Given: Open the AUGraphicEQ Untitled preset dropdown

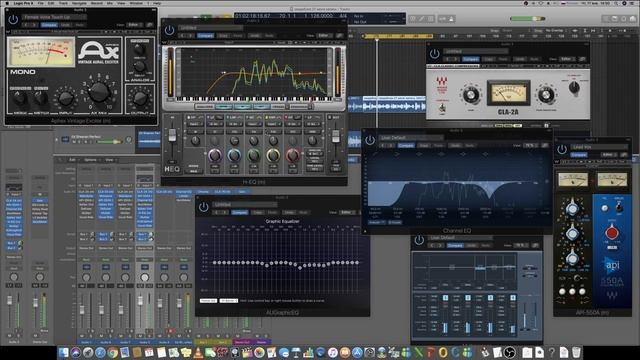Looking at the screenshot, I should click(x=244, y=204).
